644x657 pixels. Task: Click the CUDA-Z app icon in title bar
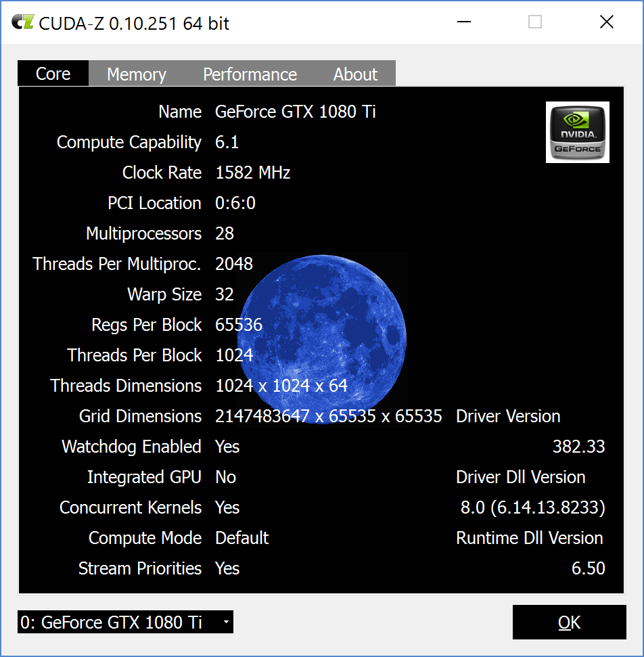pos(22,22)
